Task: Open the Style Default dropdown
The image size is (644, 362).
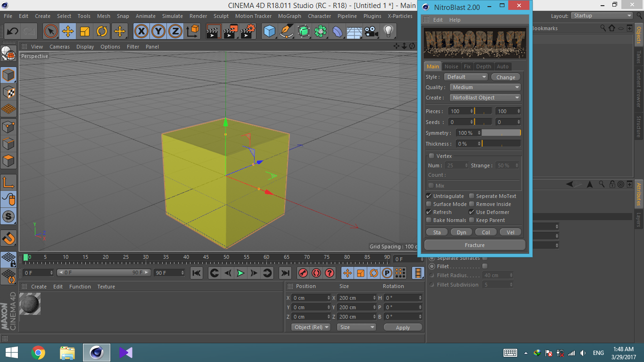Action: (x=466, y=77)
